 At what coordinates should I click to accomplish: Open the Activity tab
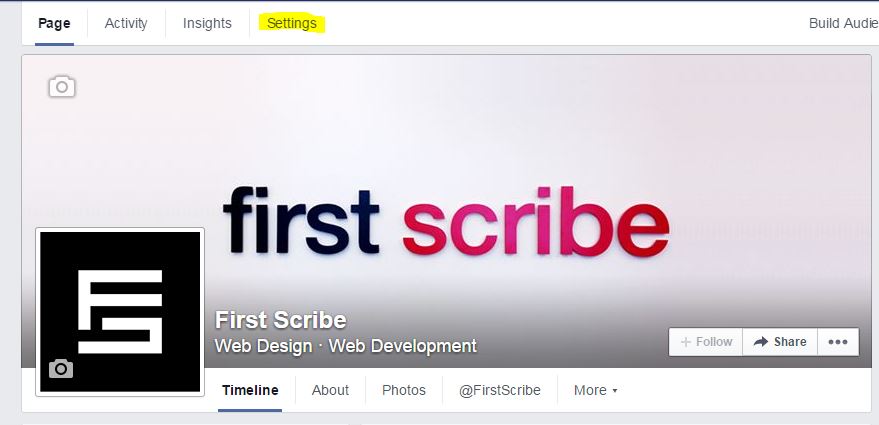click(126, 24)
